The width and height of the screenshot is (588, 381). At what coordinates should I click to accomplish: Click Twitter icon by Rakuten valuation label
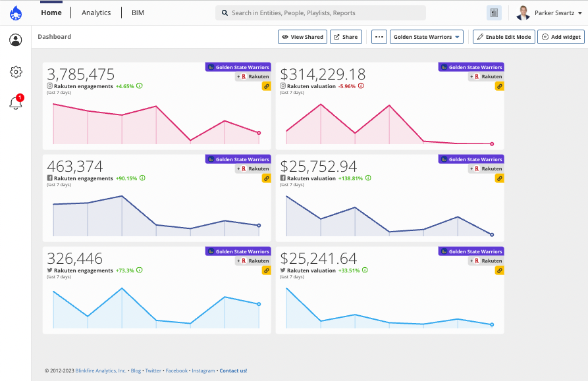pos(282,270)
